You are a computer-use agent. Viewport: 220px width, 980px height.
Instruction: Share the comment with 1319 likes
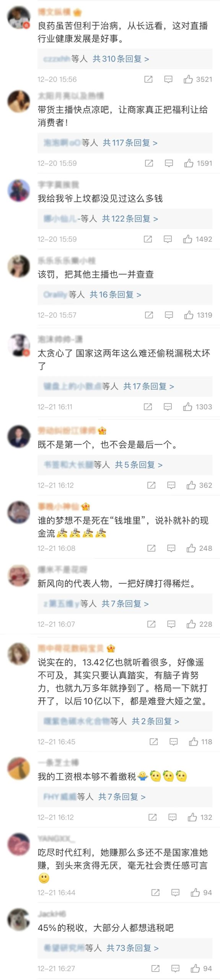pyautogui.click(x=149, y=315)
